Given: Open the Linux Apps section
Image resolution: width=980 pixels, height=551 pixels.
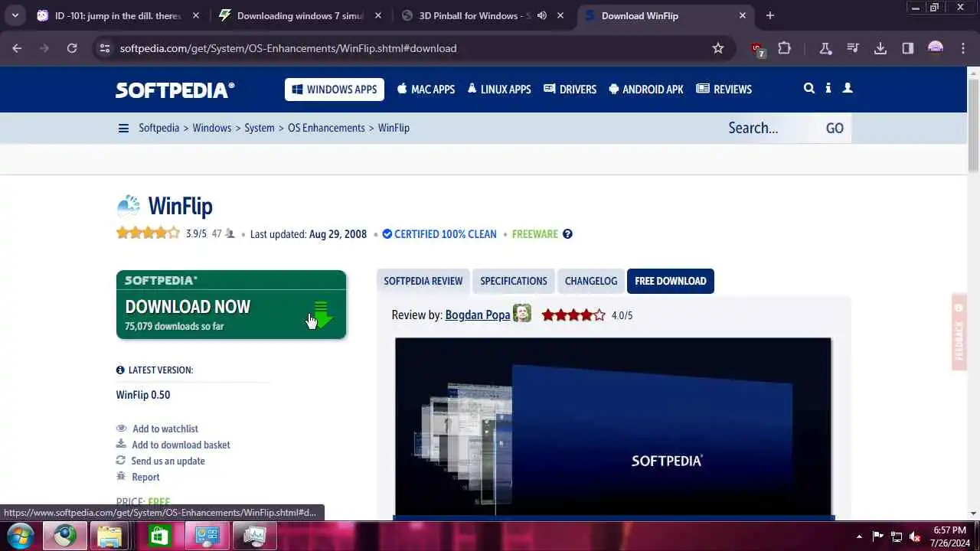Looking at the screenshot, I should click(x=499, y=90).
